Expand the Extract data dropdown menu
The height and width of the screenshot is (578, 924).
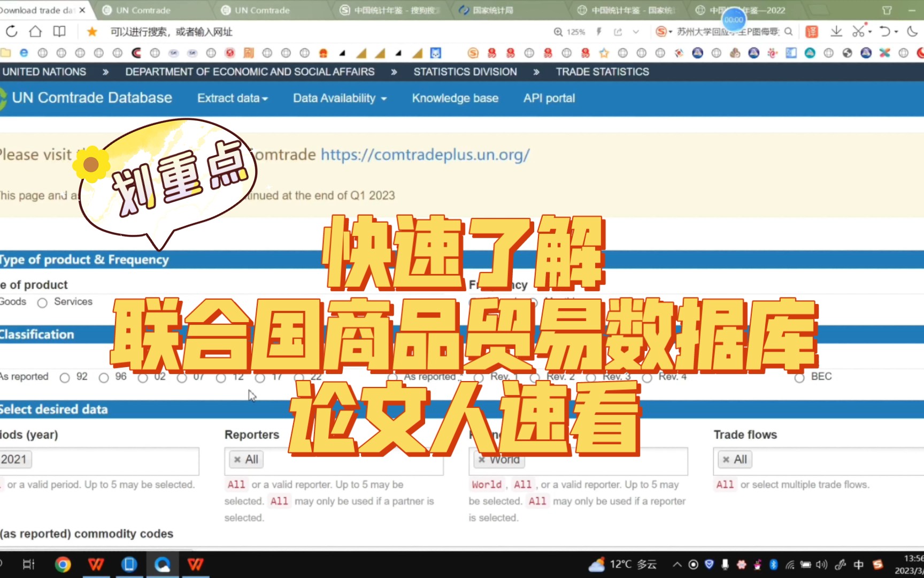(233, 98)
